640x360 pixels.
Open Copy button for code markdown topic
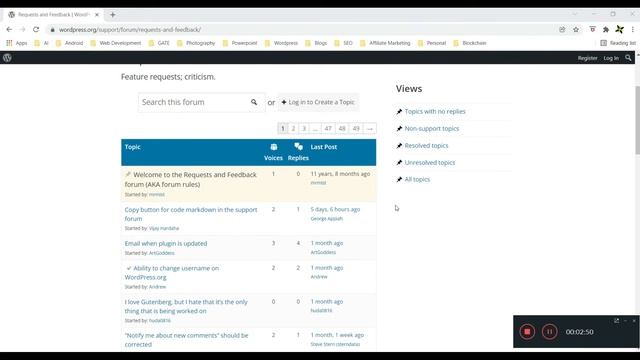point(191,214)
